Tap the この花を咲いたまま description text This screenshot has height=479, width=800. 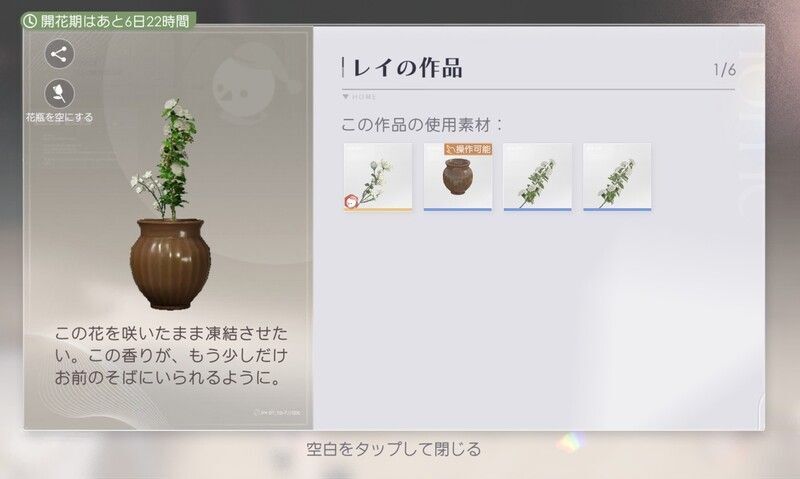point(171,356)
